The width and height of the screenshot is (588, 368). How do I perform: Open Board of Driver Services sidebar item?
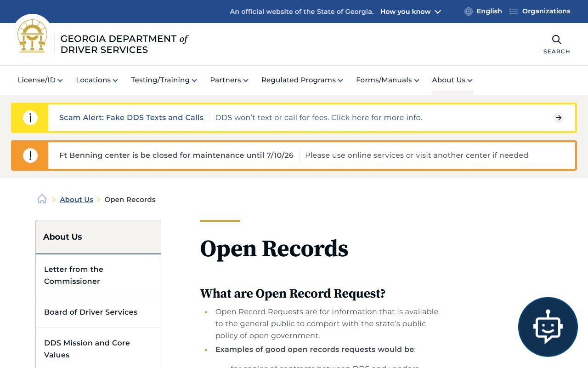pos(98,312)
